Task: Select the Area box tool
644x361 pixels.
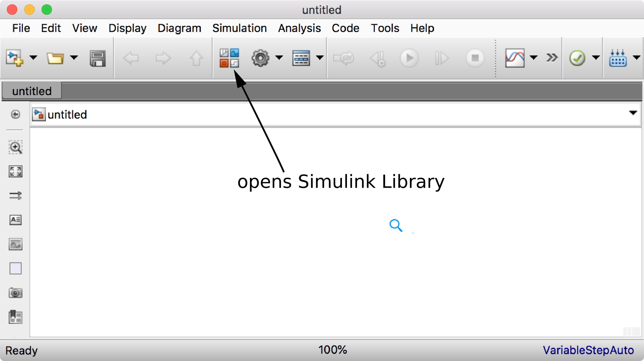Action: [16, 269]
